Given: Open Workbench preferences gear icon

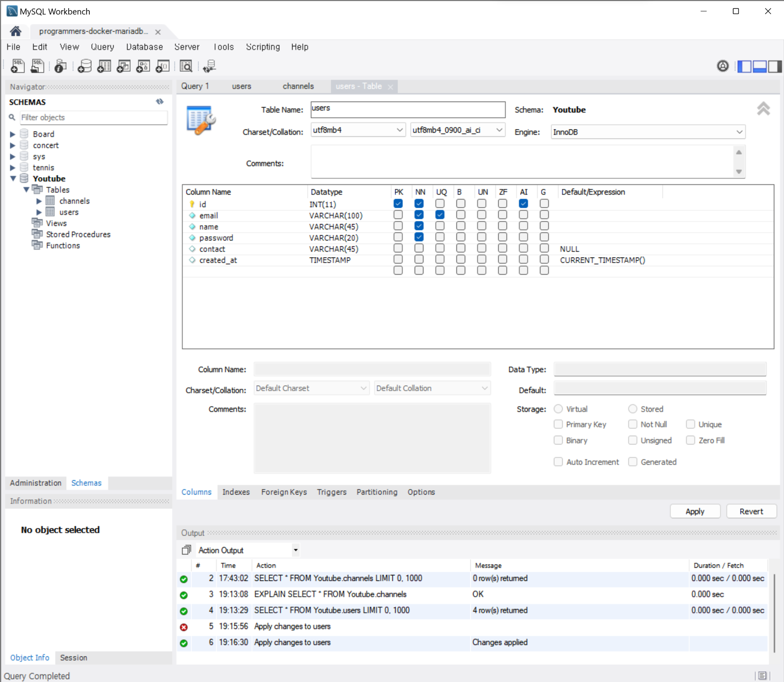Looking at the screenshot, I should coord(723,66).
